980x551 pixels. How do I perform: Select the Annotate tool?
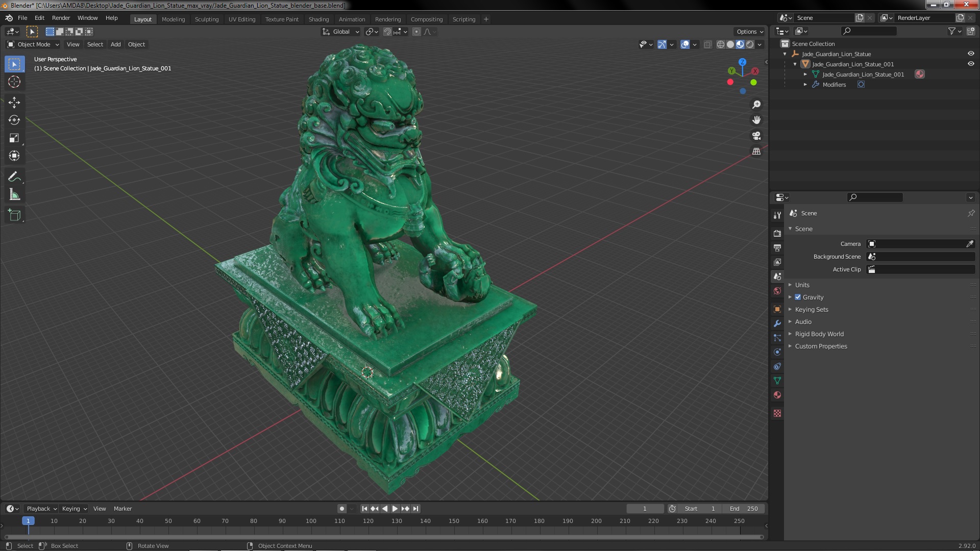[x=14, y=177]
